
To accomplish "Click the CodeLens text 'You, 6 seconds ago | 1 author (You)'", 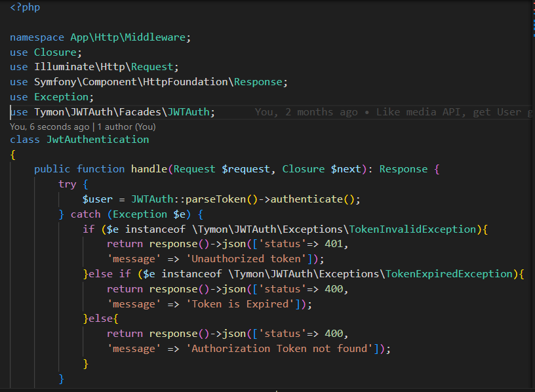I will (83, 127).
